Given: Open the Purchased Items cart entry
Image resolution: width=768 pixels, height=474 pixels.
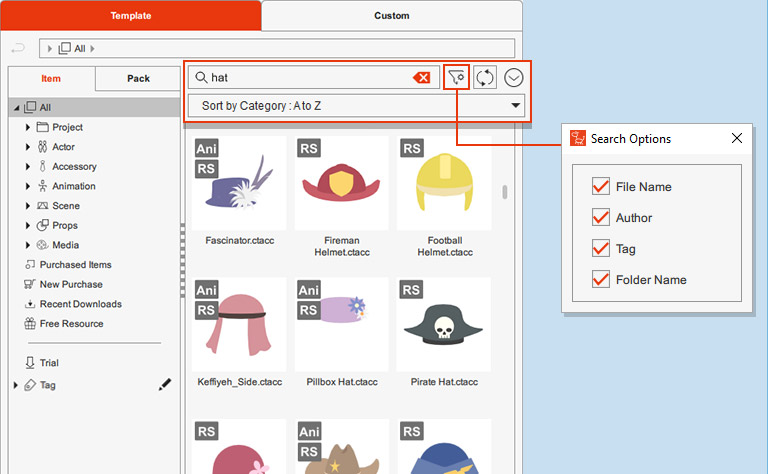Looking at the screenshot, I should tap(75, 265).
